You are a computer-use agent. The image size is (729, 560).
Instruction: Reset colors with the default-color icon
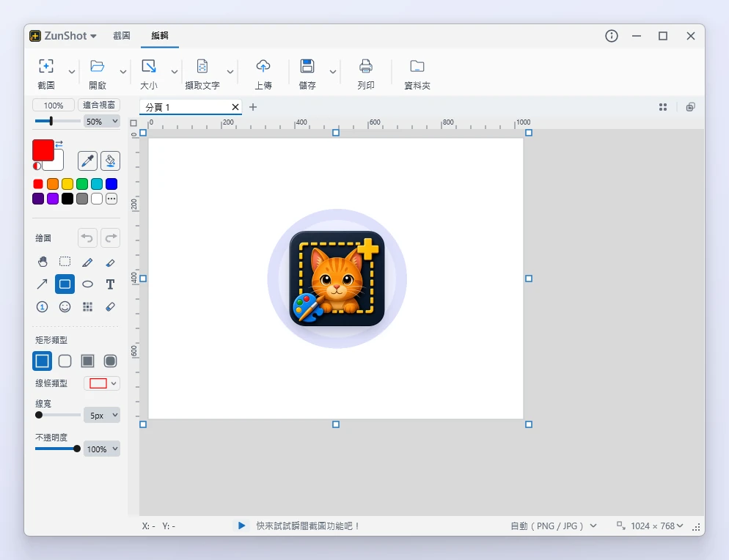[x=37, y=166]
